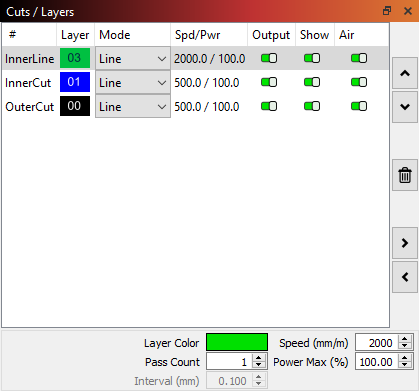
Task: Decrease Pass Count with down arrow
Action: pos(258,366)
